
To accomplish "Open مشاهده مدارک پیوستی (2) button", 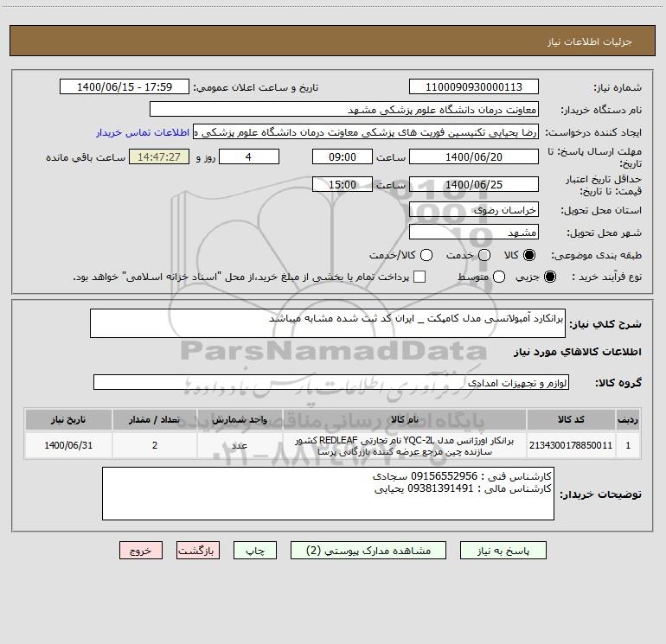I will [x=368, y=551].
